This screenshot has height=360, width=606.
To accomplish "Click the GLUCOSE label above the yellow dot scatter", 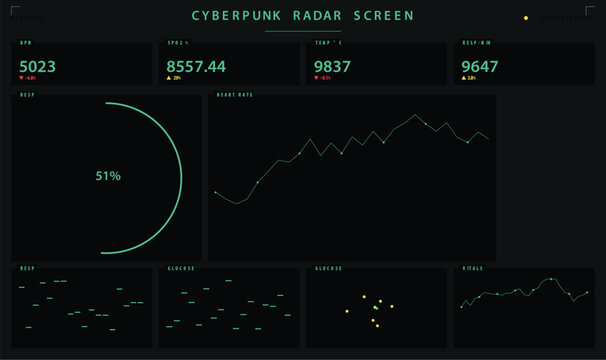I will point(328,268).
